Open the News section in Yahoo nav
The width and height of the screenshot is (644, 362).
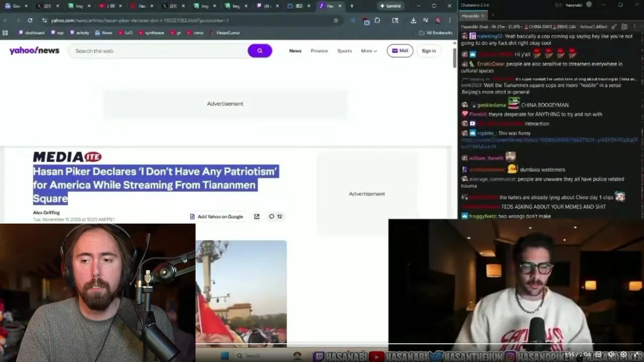click(295, 51)
